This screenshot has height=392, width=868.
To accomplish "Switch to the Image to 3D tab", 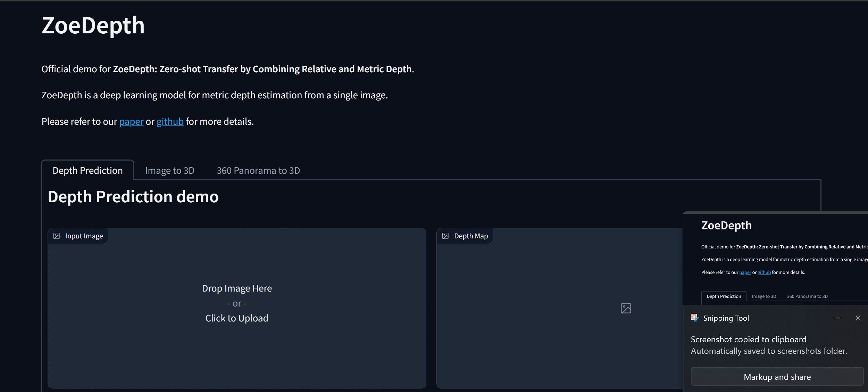I will [170, 170].
